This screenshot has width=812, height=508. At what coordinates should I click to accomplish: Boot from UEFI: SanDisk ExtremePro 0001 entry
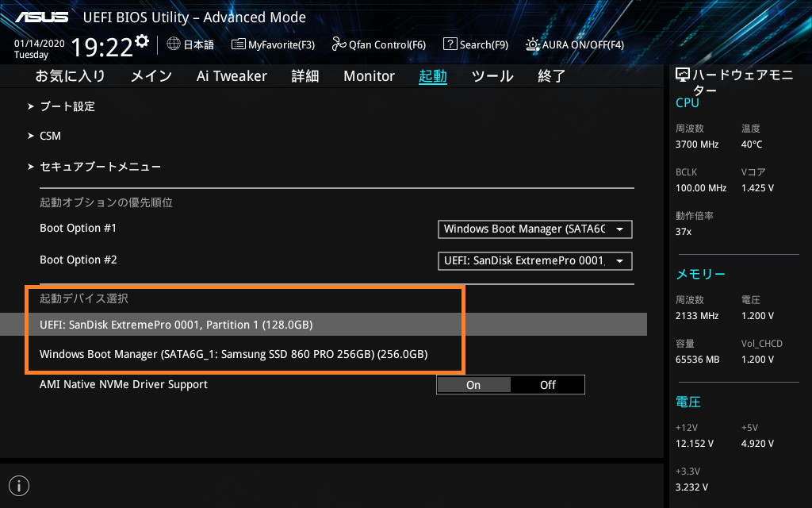click(x=324, y=325)
